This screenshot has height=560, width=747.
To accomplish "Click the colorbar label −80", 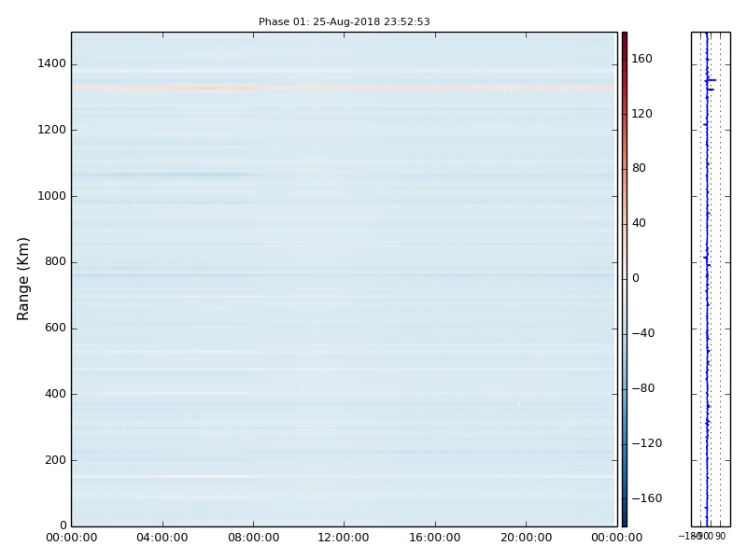I will (643, 388).
